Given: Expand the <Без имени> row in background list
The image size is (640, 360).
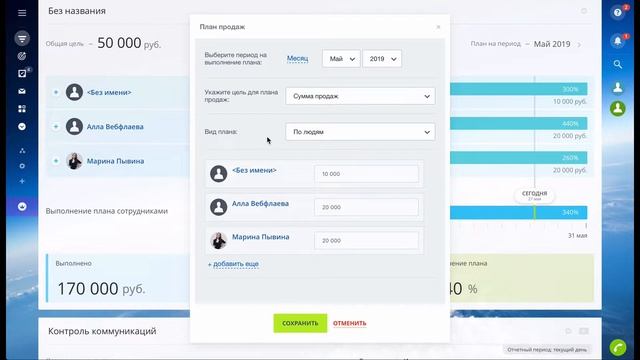Looking at the screenshot, I should [56, 92].
